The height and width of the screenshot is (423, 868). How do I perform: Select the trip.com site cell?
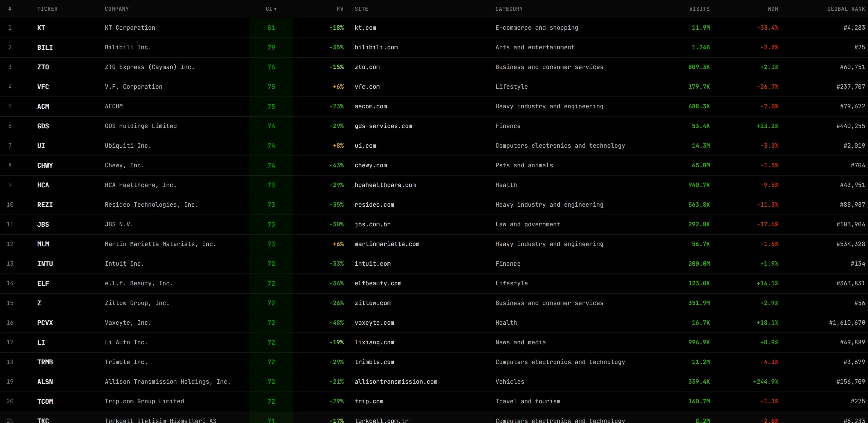[369, 402]
